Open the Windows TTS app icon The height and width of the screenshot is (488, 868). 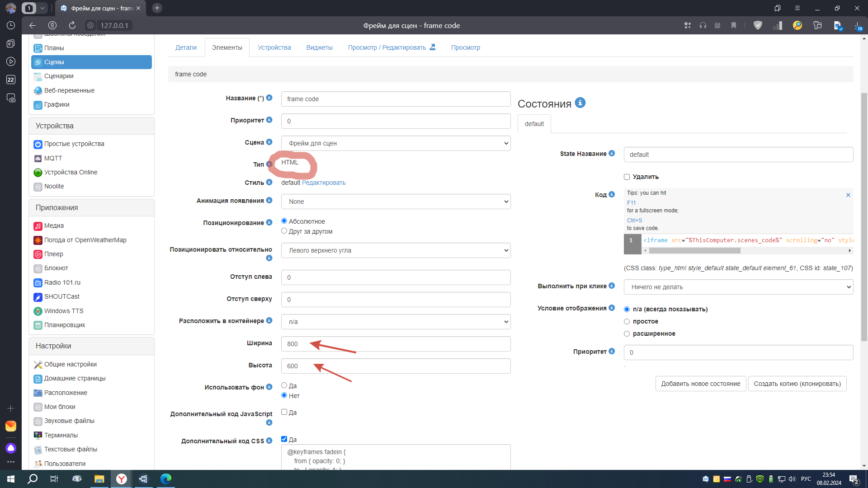click(x=38, y=311)
